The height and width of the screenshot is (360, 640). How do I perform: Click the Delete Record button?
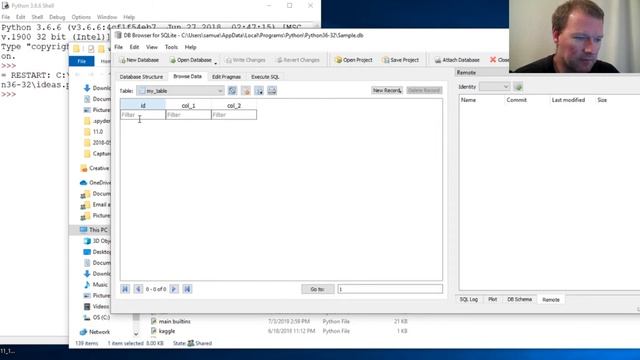click(x=424, y=90)
